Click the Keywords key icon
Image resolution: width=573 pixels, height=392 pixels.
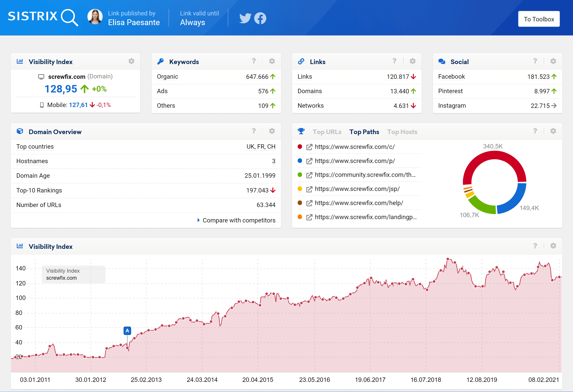pyautogui.click(x=160, y=61)
